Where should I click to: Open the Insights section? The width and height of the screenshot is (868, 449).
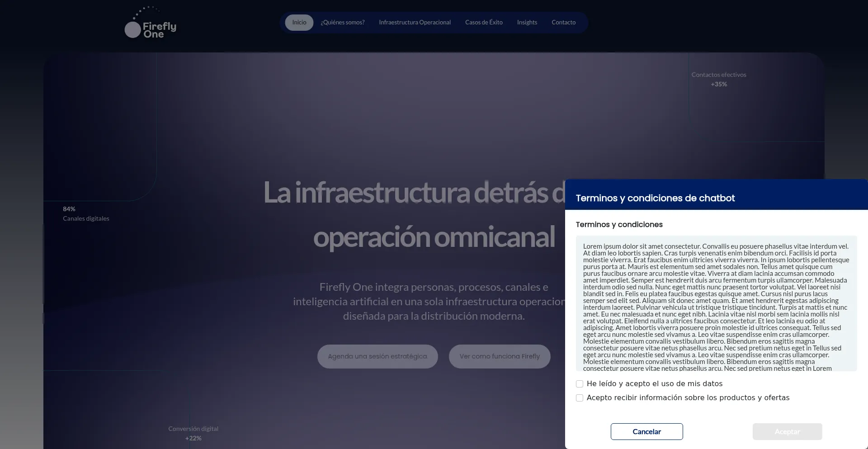click(527, 23)
